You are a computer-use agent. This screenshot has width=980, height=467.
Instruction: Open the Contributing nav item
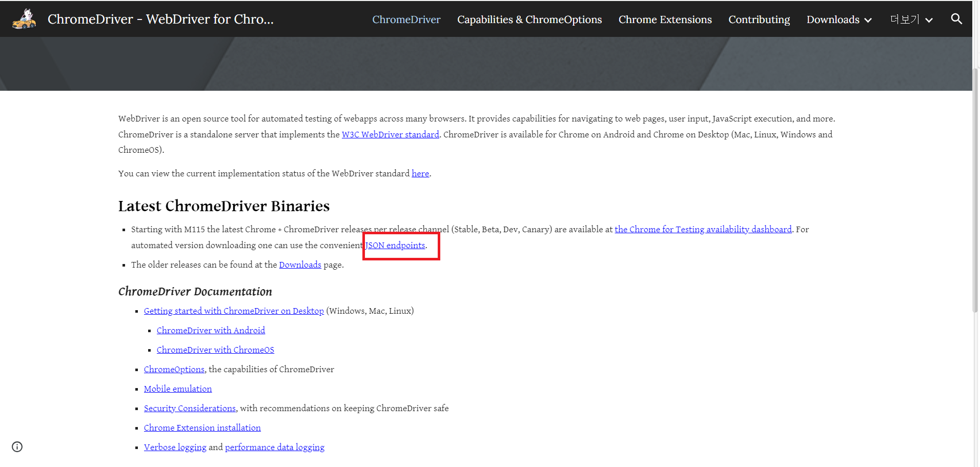click(759, 19)
